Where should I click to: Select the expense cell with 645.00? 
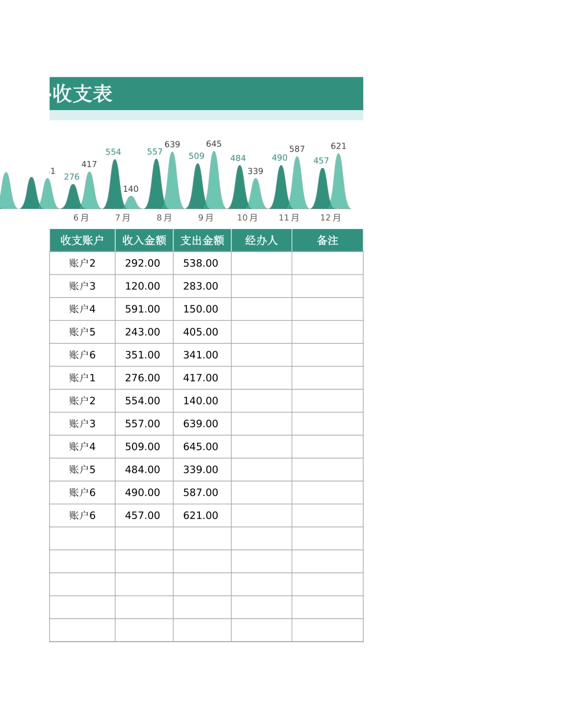point(201,447)
